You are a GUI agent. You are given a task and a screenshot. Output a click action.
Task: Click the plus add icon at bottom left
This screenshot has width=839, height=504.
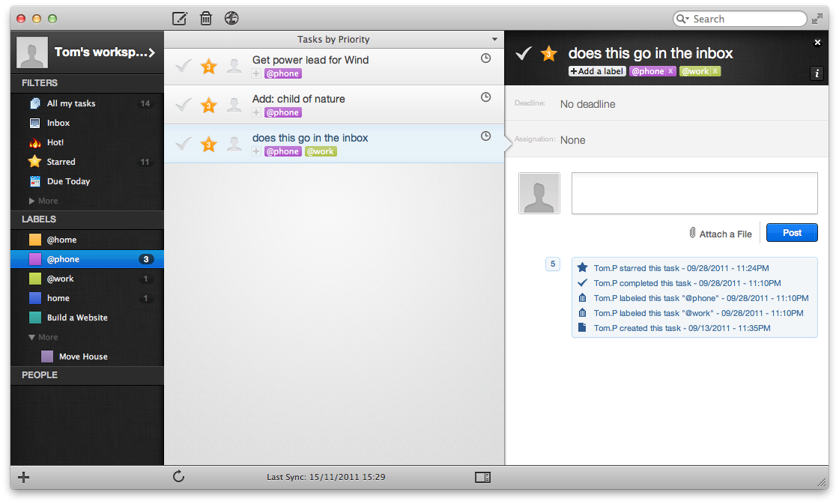pos(23,477)
